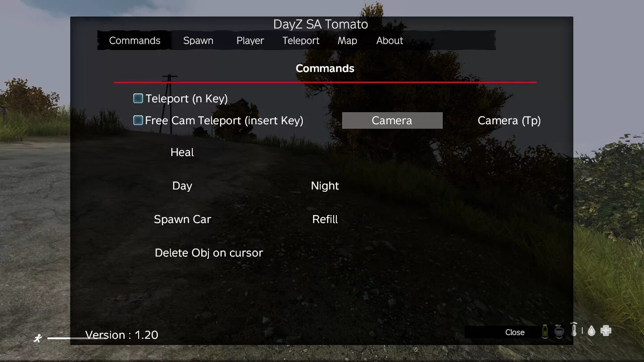Enable the Teleport (n Key) checkbox
The width and height of the screenshot is (644, 362).
(138, 98)
